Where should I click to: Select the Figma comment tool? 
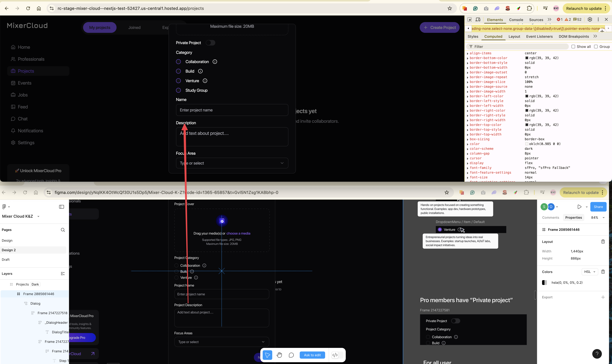(x=291, y=355)
